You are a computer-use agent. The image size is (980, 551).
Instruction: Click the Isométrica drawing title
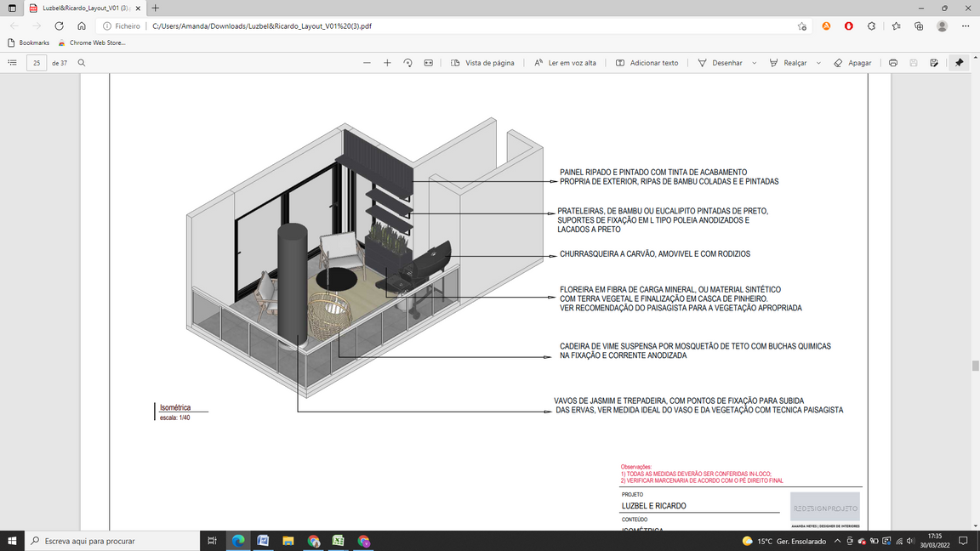click(175, 407)
